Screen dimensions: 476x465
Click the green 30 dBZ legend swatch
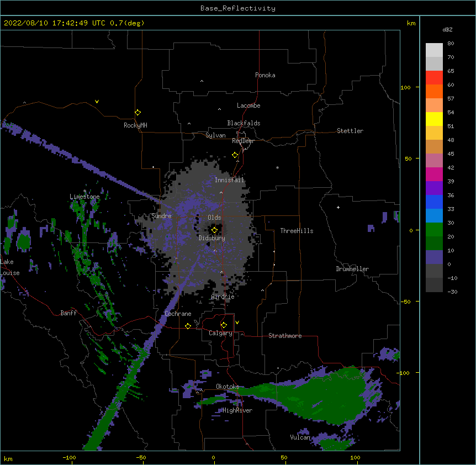coord(434,230)
